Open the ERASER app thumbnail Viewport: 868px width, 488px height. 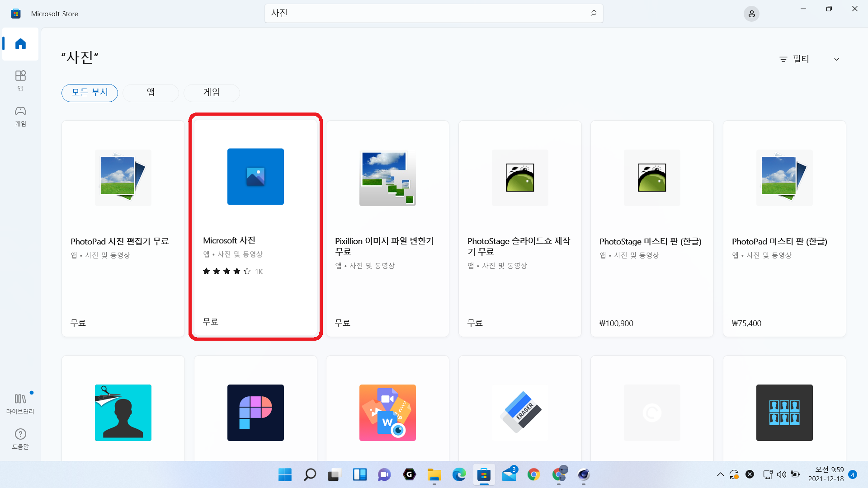[520, 413]
